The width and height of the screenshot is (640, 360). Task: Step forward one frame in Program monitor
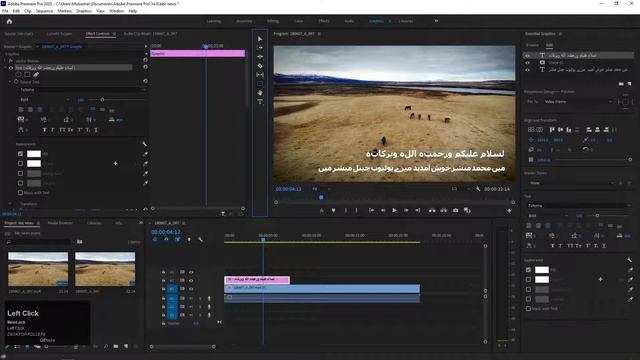(x=406, y=210)
